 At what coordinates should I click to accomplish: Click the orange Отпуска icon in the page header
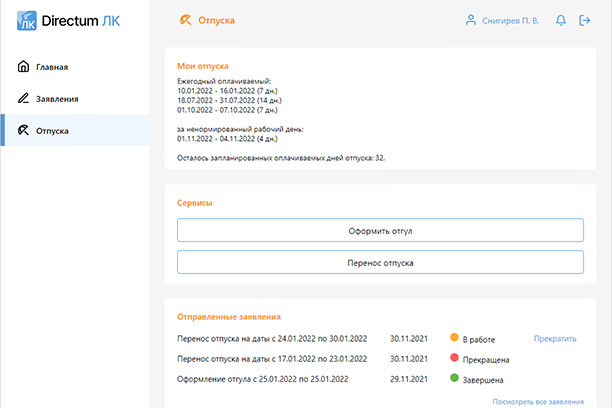185,20
